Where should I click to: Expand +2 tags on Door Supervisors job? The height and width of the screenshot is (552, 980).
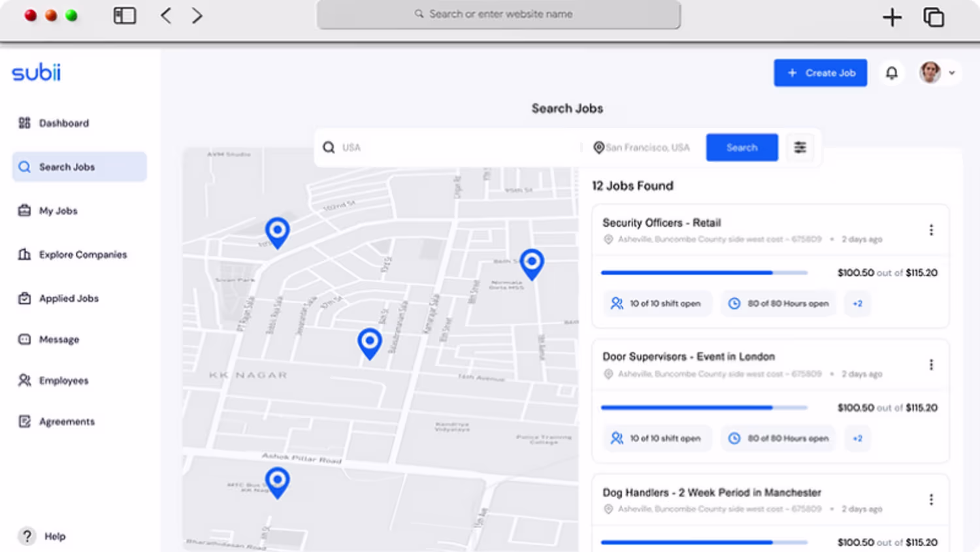coord(858,438)
